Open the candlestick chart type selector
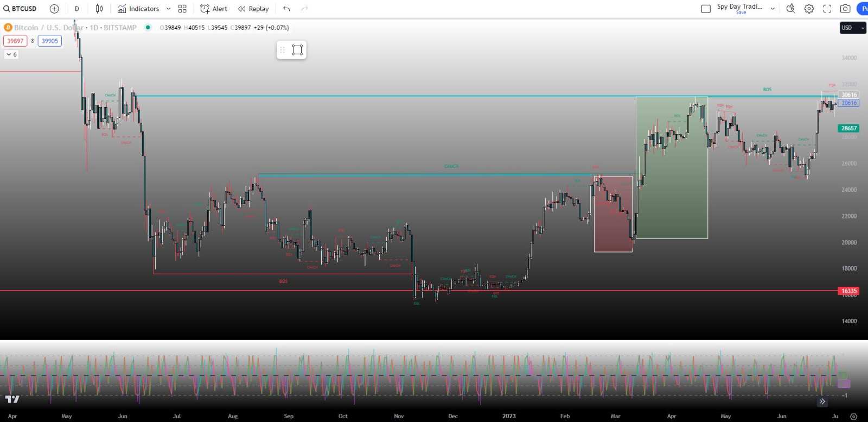Image resolution: width=868 pixels, height=422 pixels. 99,9
